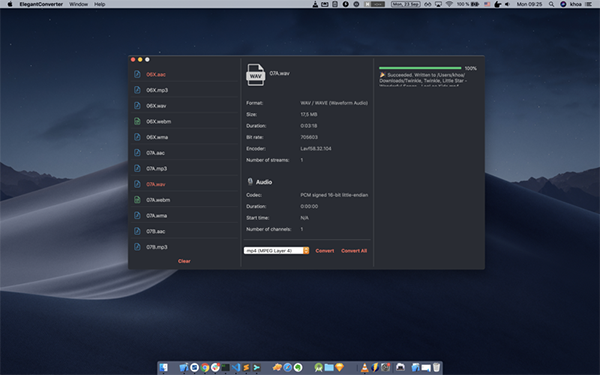Click the green file icon beside 06X.webm

click(137, 121)
